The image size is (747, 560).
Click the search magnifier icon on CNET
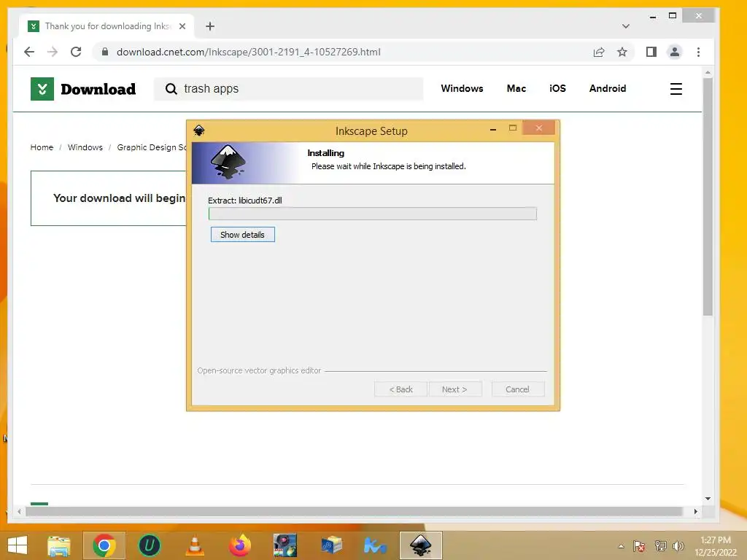coord(171,88)
